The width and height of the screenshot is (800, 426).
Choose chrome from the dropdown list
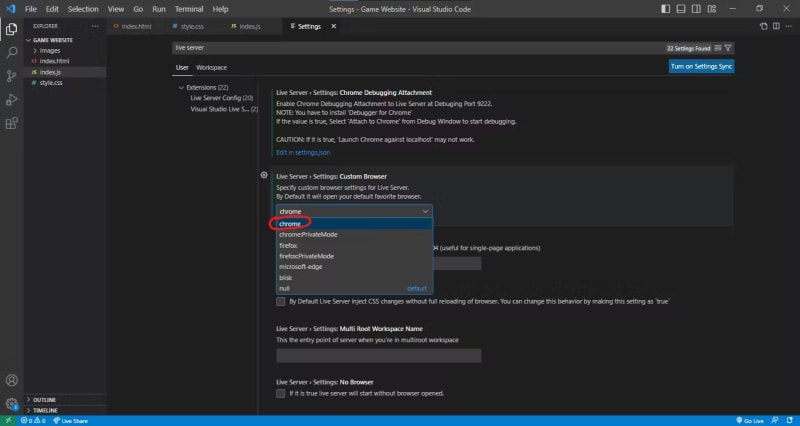(355, 223)
